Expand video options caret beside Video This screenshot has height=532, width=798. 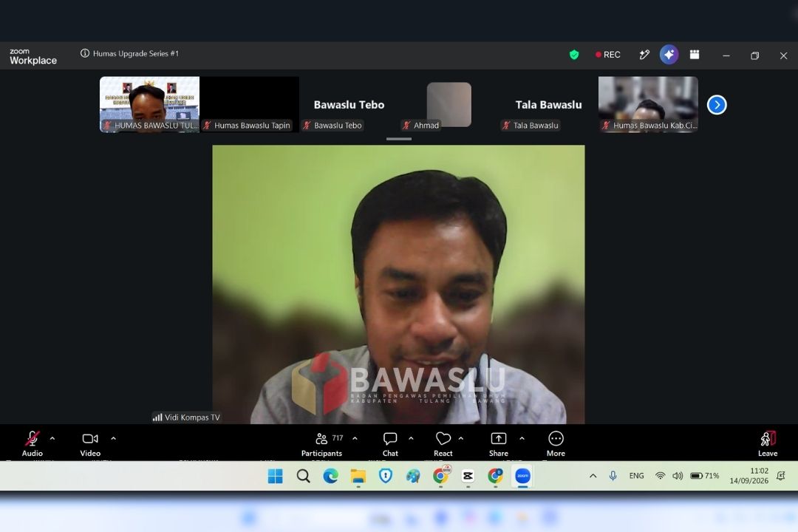click(x=114, y=438)
